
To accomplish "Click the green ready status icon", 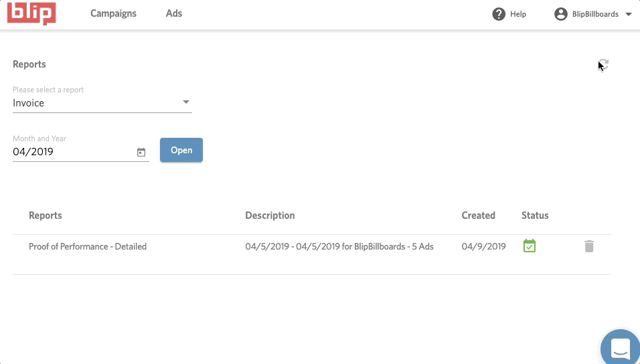I will click(530, 246).
